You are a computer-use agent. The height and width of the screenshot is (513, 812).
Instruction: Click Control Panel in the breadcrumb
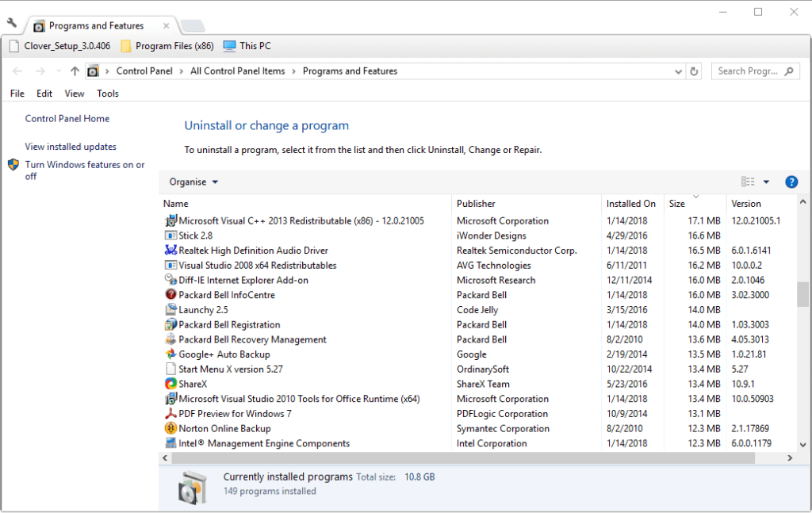click(144, 71)
